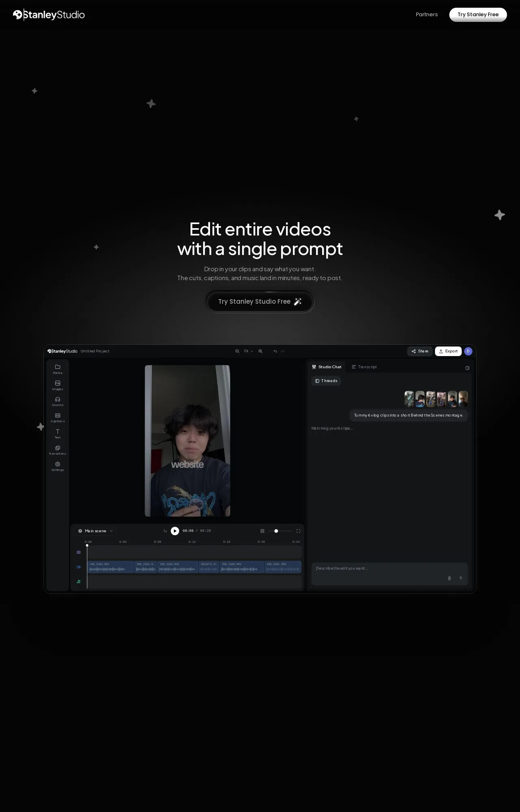Select the IMG_2384 clip on timeline
Image resolution: width=520 pixels, height=812 pixels.
pyautogui.click(x=145, y=567)
